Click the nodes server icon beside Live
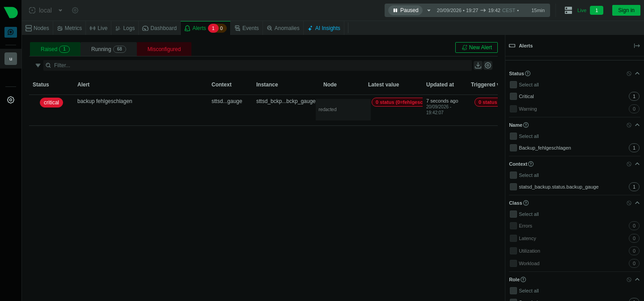Image resolution: width=644 pixels, height=301 pixels. [568, 10]
